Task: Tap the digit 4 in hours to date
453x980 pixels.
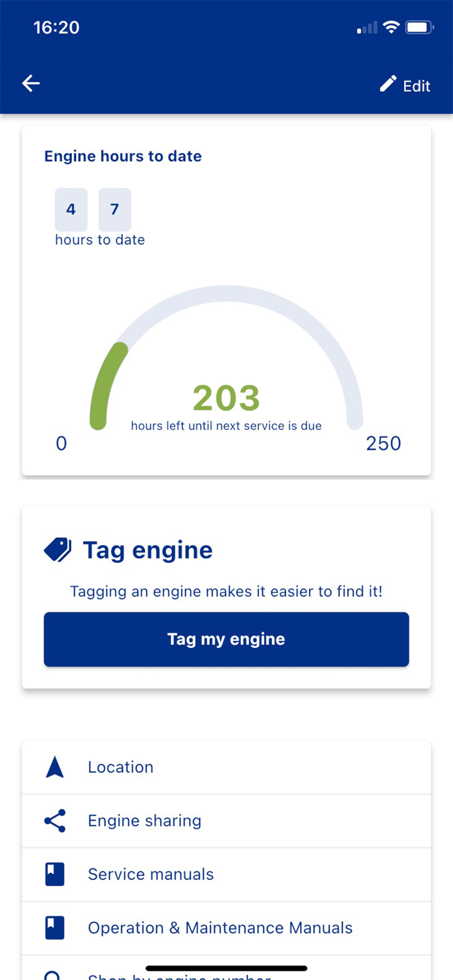Action: point(71,209)
